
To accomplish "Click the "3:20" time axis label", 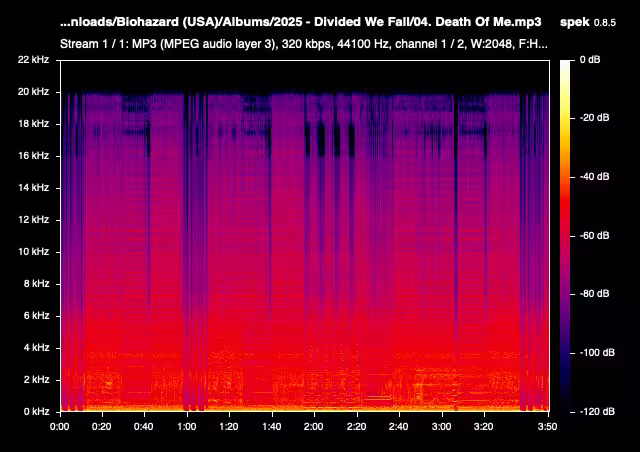I will 484,427.
